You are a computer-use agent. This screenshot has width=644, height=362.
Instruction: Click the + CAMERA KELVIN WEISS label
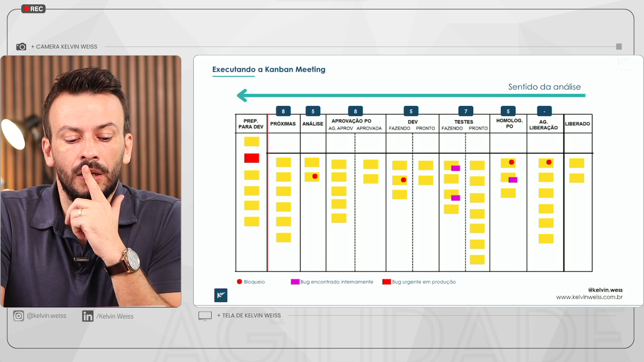(x=64, y=47)
